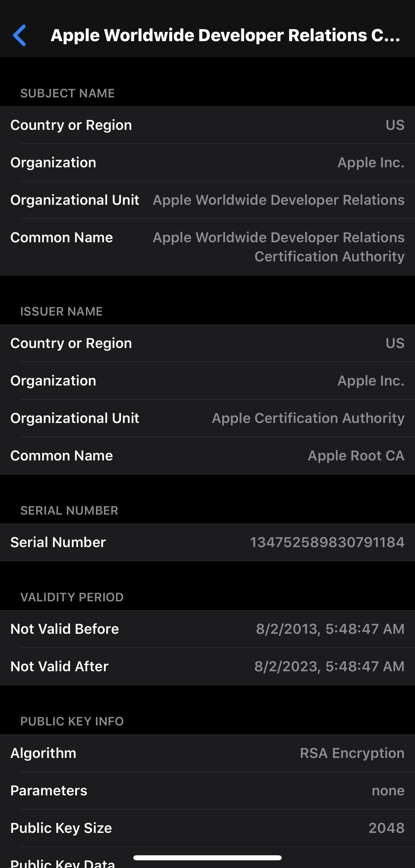Tap the VALIDITY PERIOD section header

coord(72,597)
